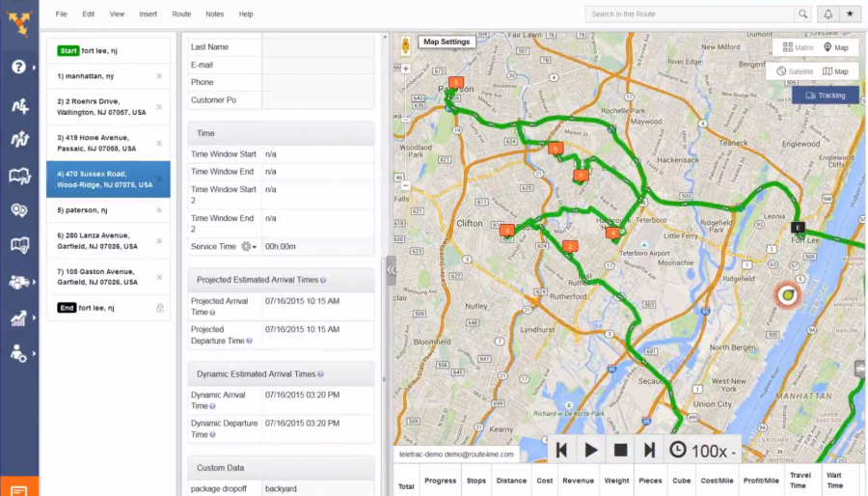The image size is (868, 496).
Task: Open the help question mark sidebar icon
Action: point(18,67)
